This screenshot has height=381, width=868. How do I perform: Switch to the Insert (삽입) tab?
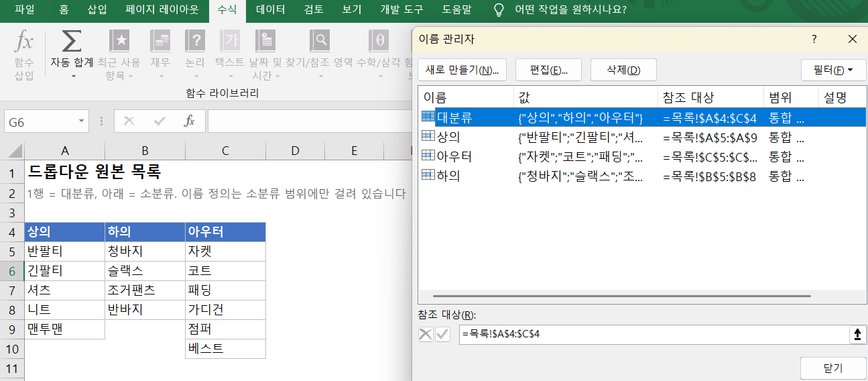tap(97, 9)
